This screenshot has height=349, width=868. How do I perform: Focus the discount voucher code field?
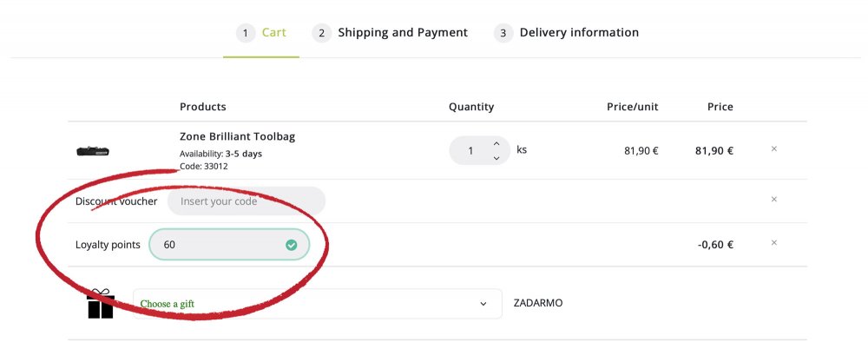247,201
